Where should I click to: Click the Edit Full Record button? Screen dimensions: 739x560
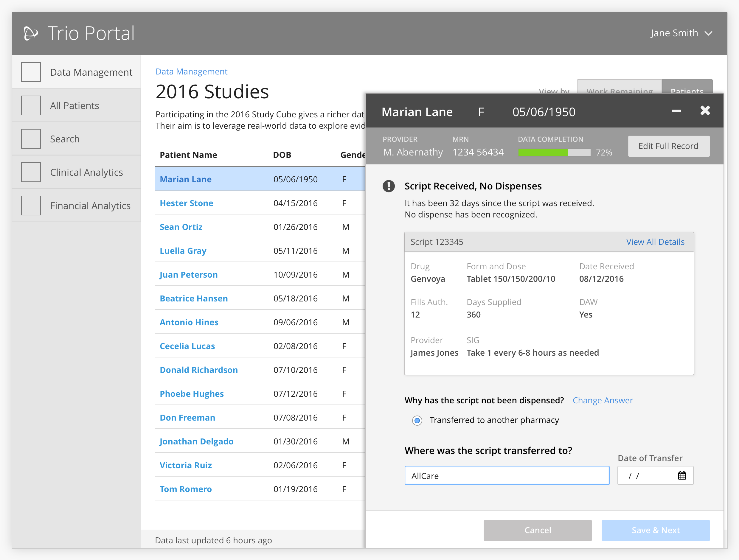[668, 146]
